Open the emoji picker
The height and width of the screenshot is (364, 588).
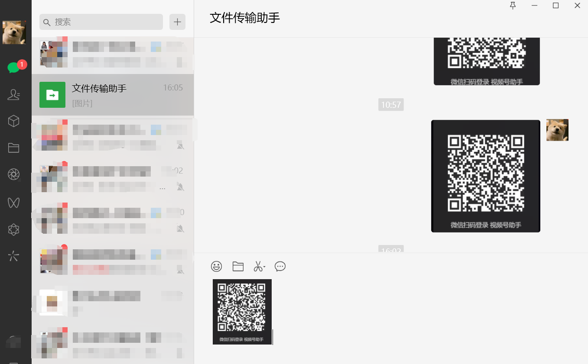tap(216, 267)
